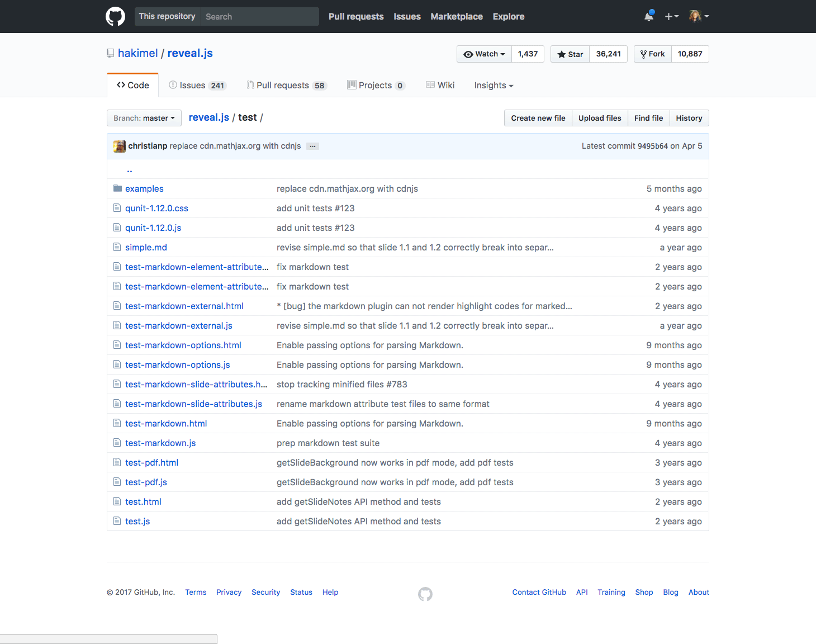
Task: Open the plus-sign create new dropdown
Action: [671, 17]
